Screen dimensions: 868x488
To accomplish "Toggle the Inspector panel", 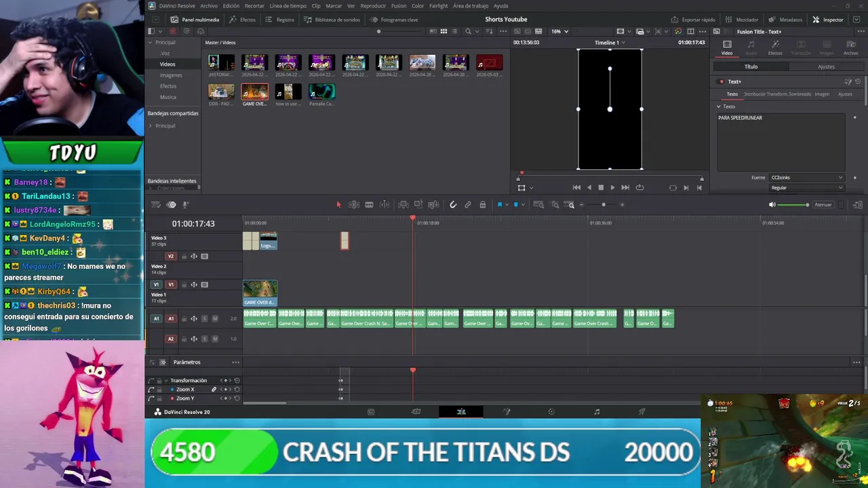I will tap(828, 20).
